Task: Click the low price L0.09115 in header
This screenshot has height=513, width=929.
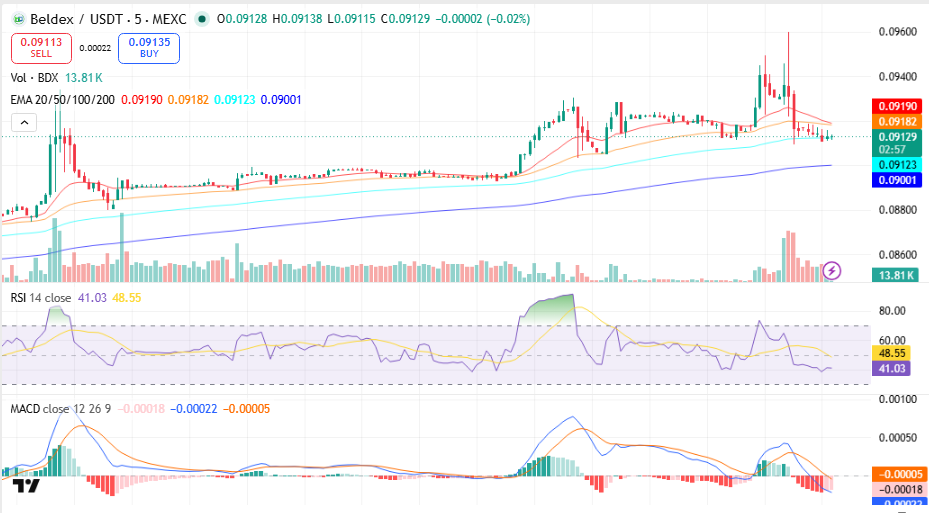Action: pos(351,19)
